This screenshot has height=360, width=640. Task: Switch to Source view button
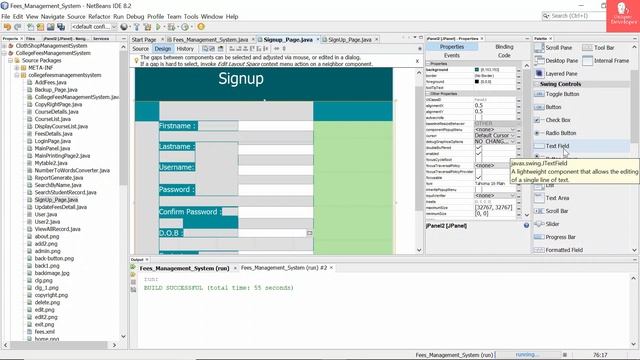[x=140, y=49]
